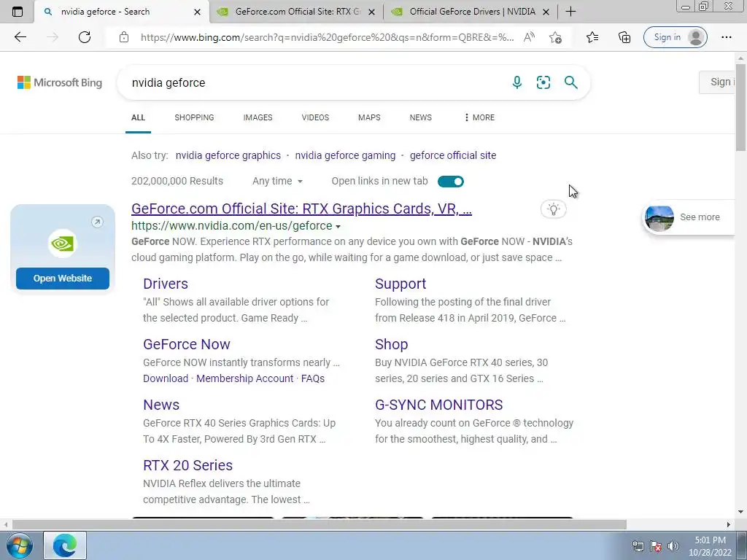
Task: Launch visual search camera icon
Action: pos(543,82)
